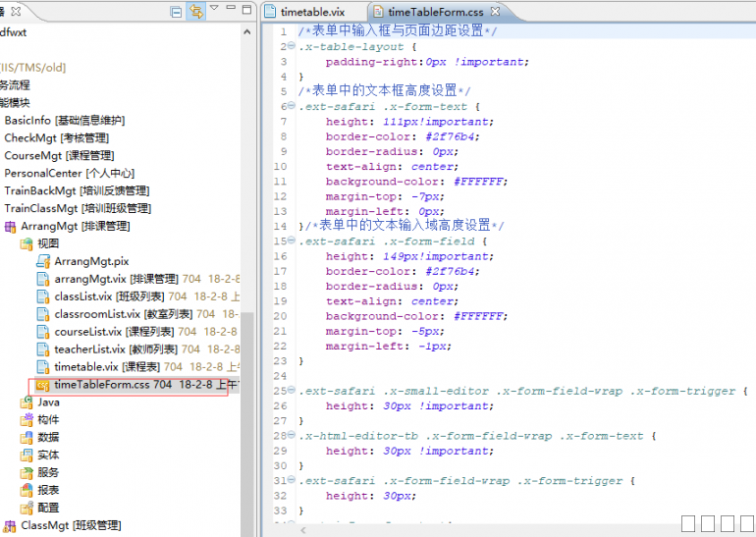Toggle the fold marker at line 15
Image resolution: width=756 pixels, height=537 pixels.
pyautogui.click(x=294, y=242)
